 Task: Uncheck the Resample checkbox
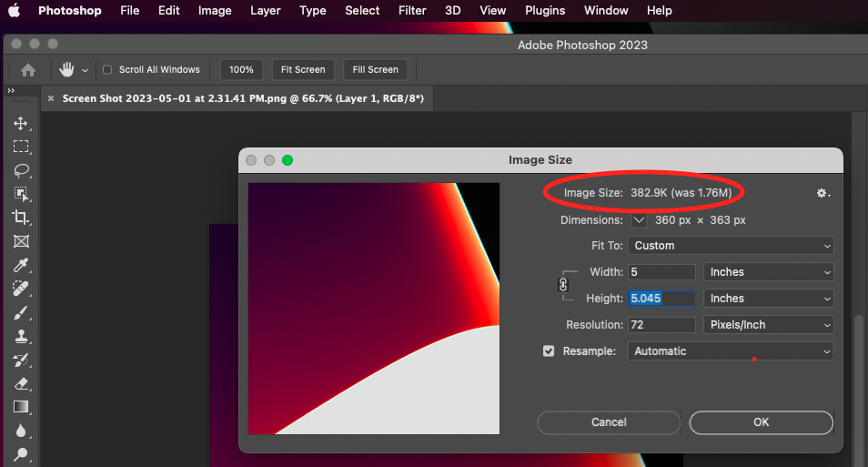click(549, 351)
